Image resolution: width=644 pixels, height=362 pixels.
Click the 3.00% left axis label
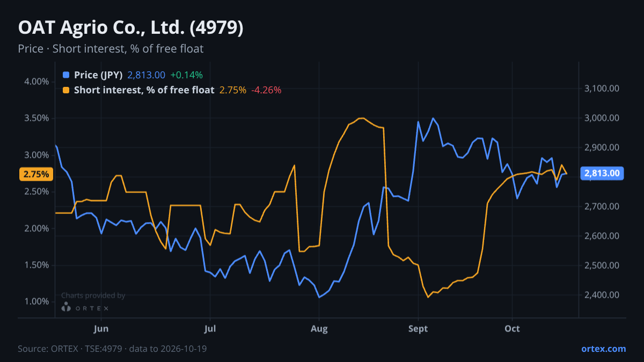[x=37, y=155]
